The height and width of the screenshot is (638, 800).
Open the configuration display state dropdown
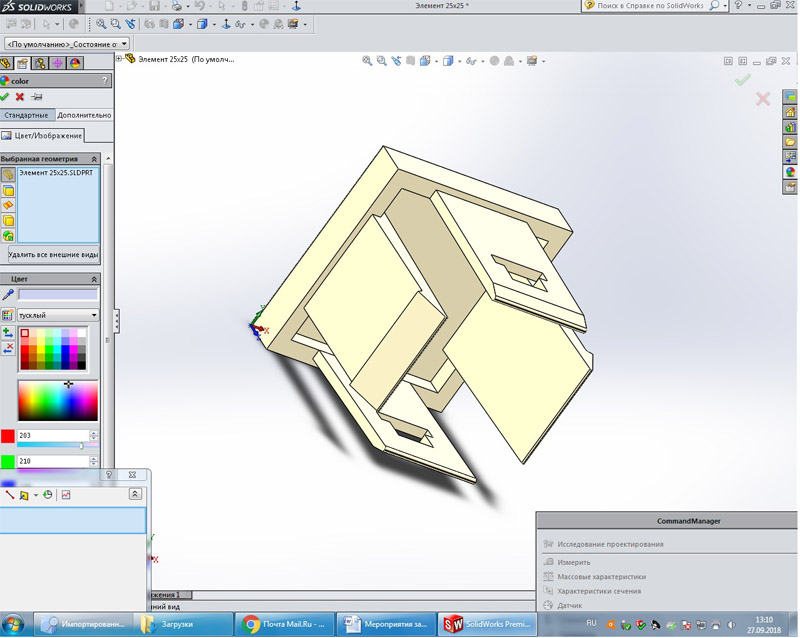(66, 44)
